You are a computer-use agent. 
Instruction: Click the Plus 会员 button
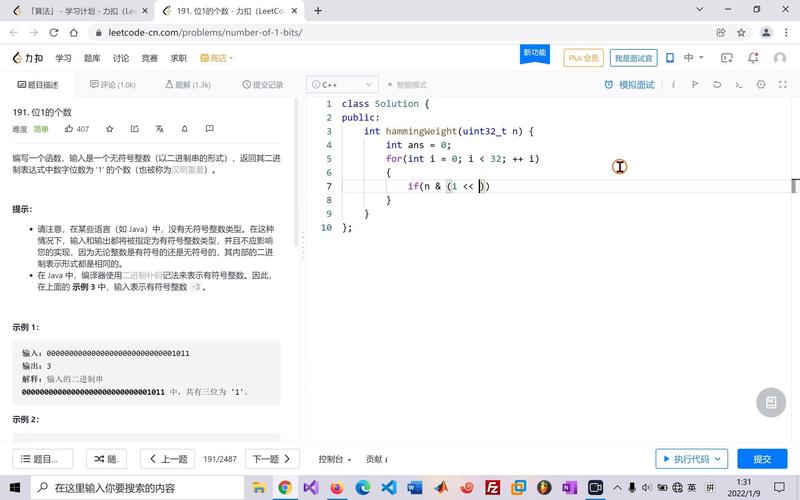coord(583,58)
